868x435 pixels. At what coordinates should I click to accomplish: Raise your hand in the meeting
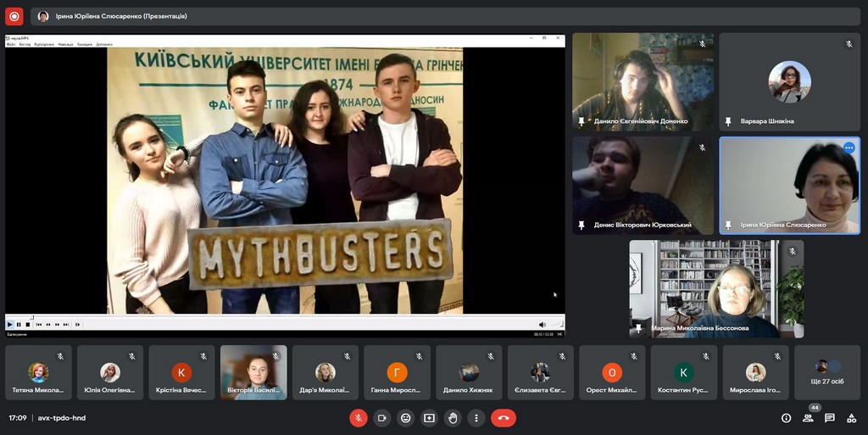pyautogui.click(x=453, y=418)
